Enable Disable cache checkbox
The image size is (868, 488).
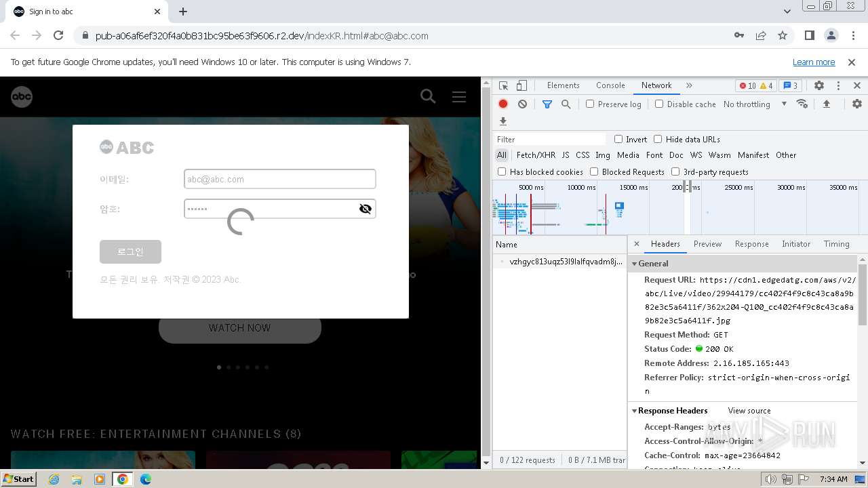point(659,104)
